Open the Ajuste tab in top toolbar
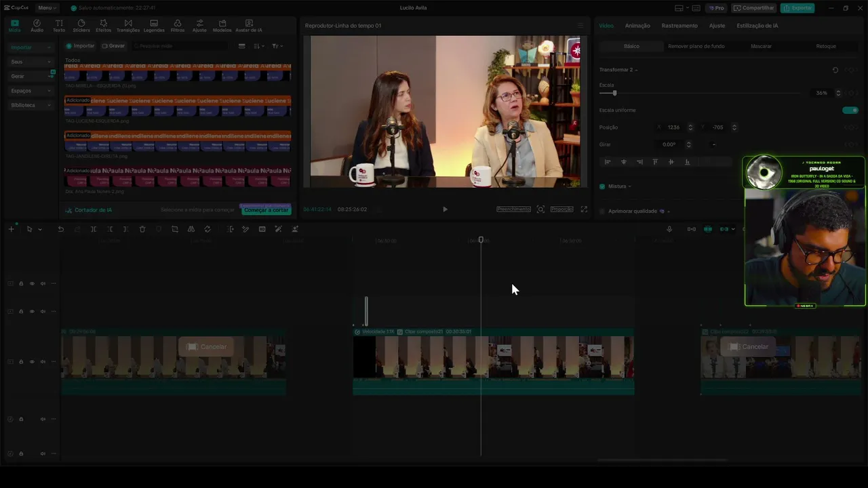The image size is (868, 488). 199,26
